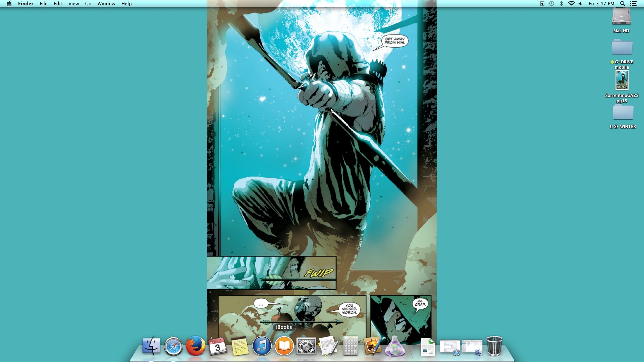The height and width of the screenshot is (362, 644).
Task: Open the Trash in the Dock
Action: [x=494, y=346]
